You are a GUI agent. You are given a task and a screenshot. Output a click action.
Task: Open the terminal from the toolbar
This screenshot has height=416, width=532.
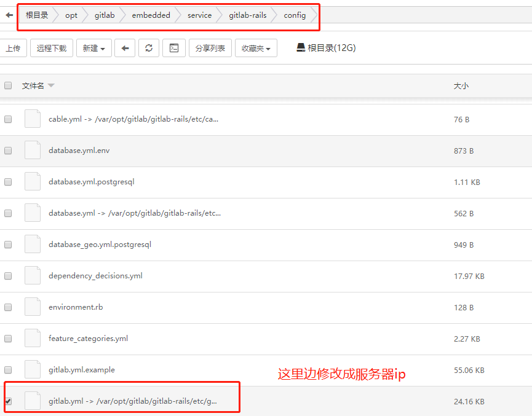click(173, 48)
